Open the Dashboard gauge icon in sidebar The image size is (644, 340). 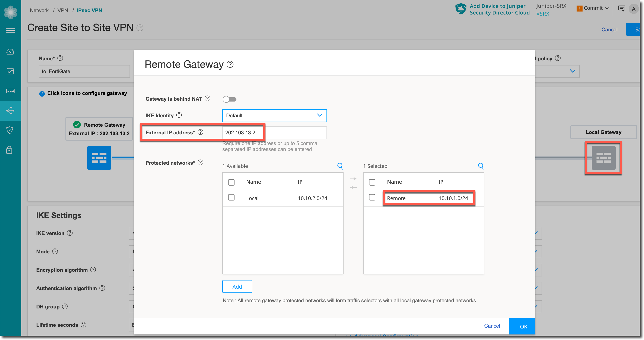coord(10,52)
